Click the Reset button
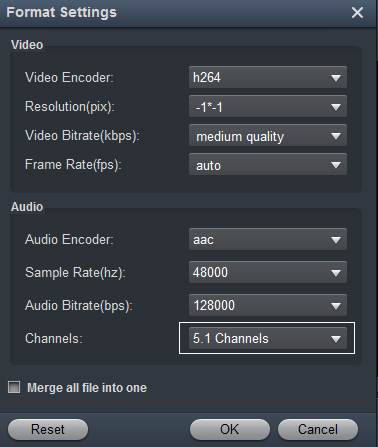This screenshot has height=447, width=378. [x=48, y=429]
